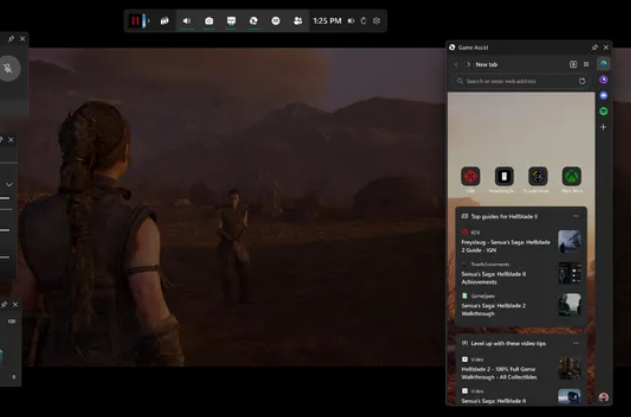Open the Spotify sidebar icon
This screenshot has width=631, height=417.
[x=603, y=111]
